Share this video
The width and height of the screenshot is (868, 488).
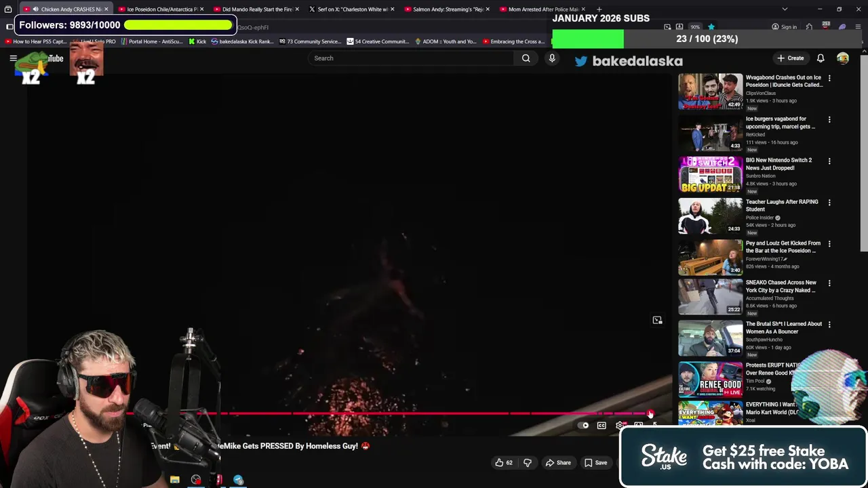[558, 463]
